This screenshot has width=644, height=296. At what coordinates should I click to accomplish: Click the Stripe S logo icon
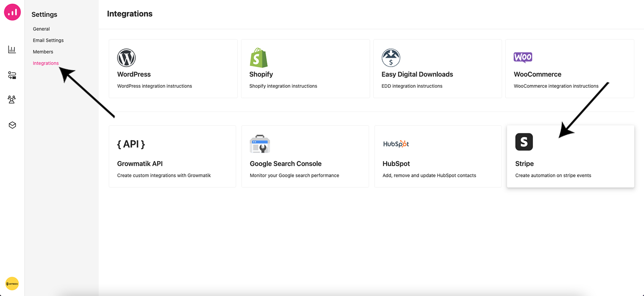point(524,142)
